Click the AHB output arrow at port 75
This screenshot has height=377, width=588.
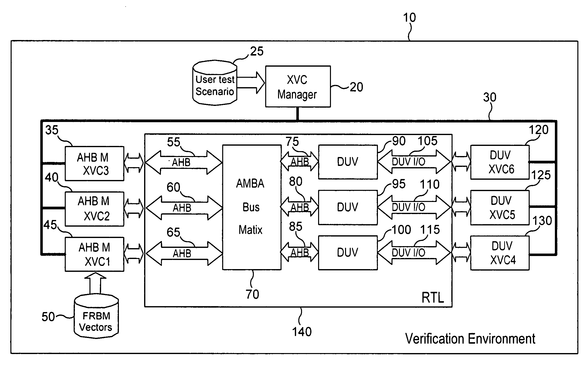point(297,160)
